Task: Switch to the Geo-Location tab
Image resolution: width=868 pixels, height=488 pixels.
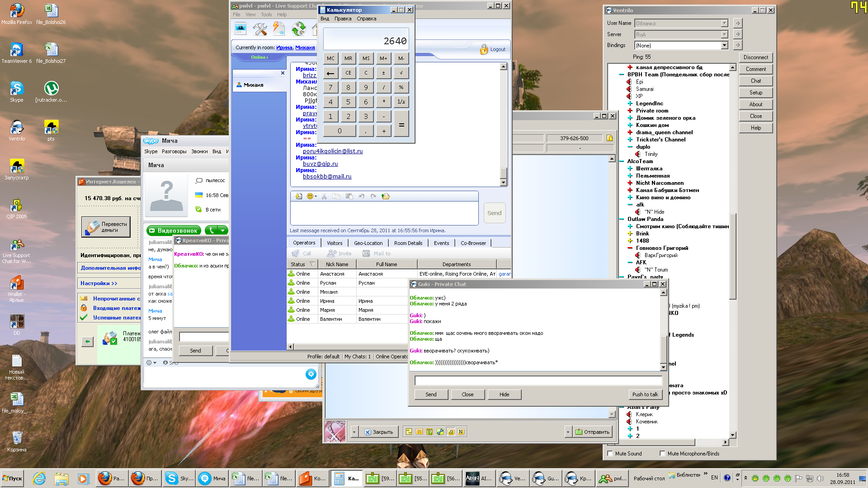Action: (x=368, y=243)
